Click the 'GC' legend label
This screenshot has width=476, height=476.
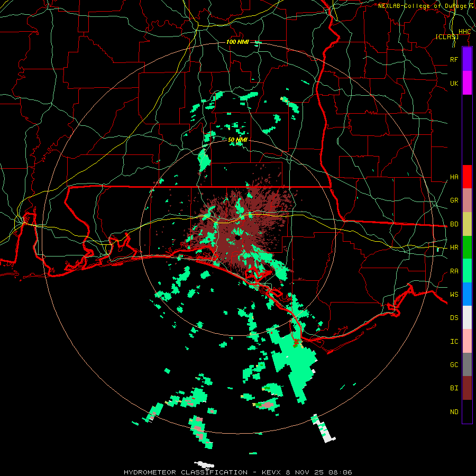[454, 364]
